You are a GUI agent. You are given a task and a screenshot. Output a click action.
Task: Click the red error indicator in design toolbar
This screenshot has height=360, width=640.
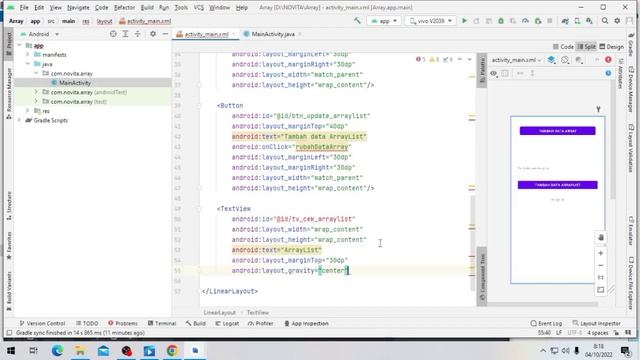pos(608,60)
